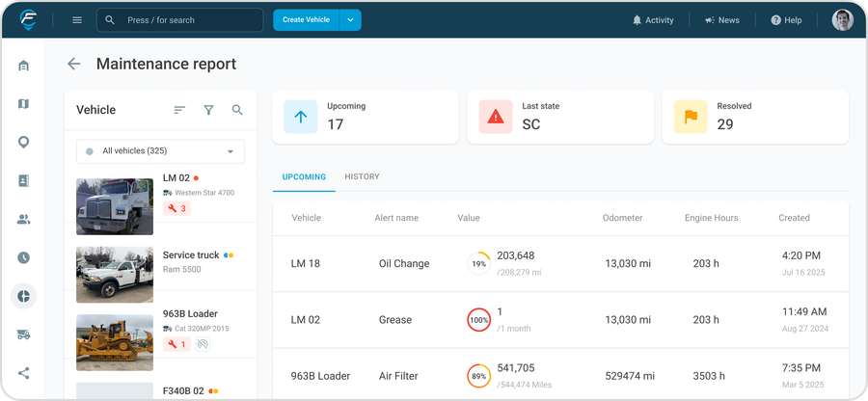Click the Create Vehicle button
This screenshot has height=401, width=868.
pyautogui.click(x=306, y=20)
